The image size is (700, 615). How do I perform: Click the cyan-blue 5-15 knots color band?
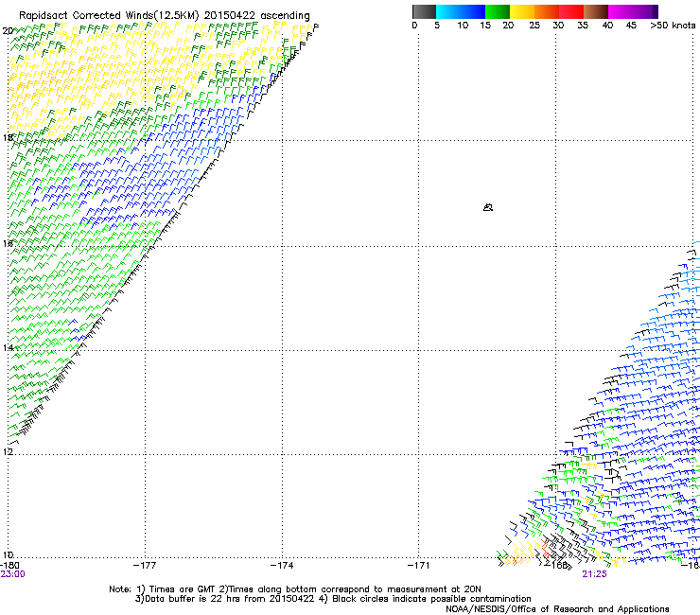pos(461,11)
